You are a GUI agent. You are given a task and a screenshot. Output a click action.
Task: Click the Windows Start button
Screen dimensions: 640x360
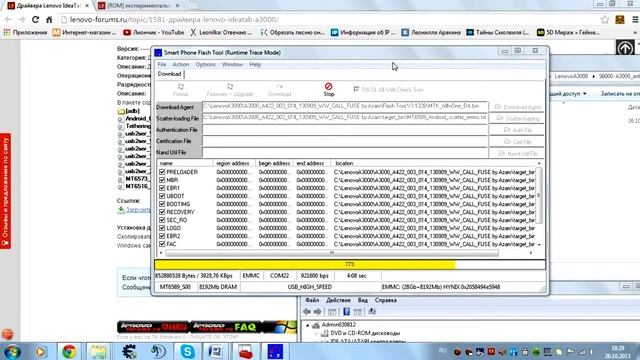[x=12, y=351]
